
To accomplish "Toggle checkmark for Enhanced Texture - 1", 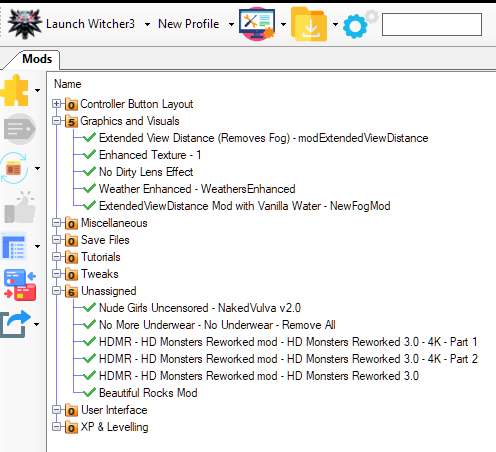I will click(x=89, y=155).
